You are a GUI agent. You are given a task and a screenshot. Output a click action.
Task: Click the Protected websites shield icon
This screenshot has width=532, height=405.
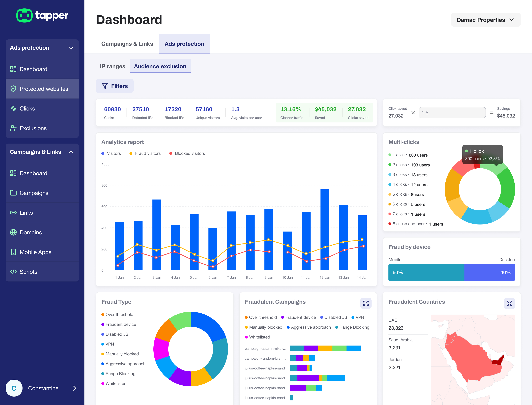coord(13,89)
